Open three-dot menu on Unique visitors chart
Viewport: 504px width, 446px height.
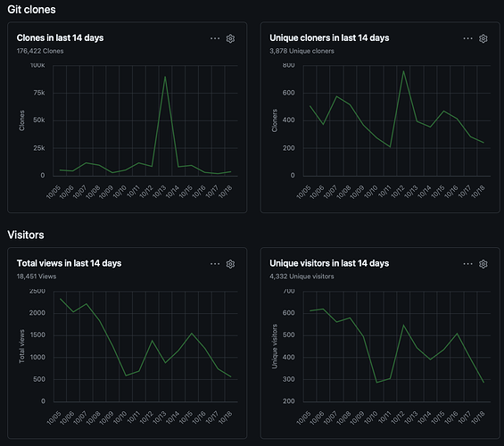click(x=468, y=264)
